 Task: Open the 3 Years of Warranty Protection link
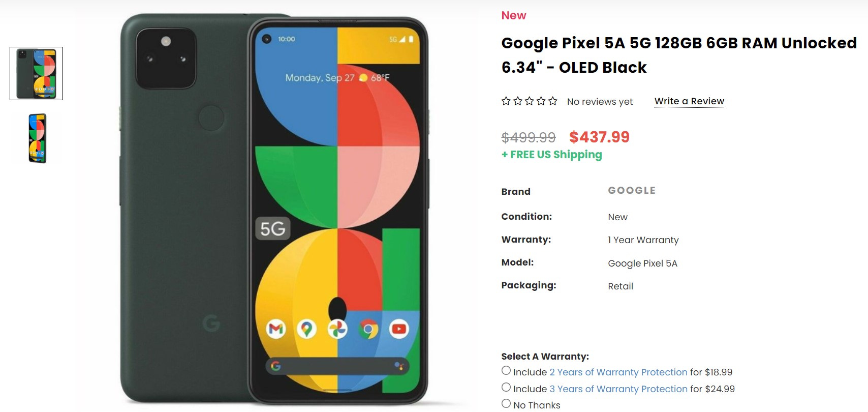pos(618,389)
